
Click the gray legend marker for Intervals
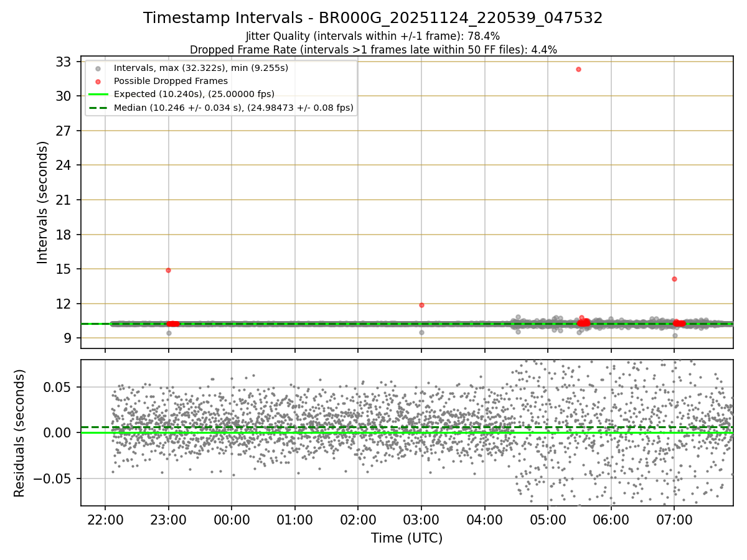pos(98,68)
